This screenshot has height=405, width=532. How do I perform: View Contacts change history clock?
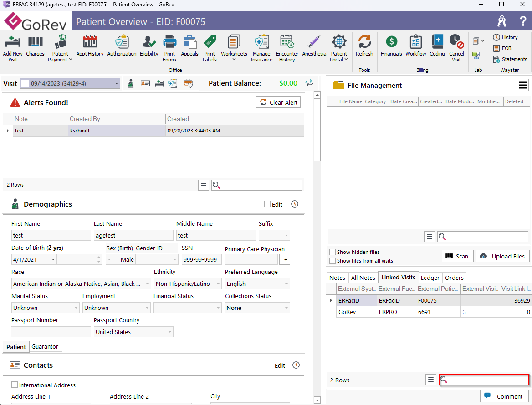(296, 365)
